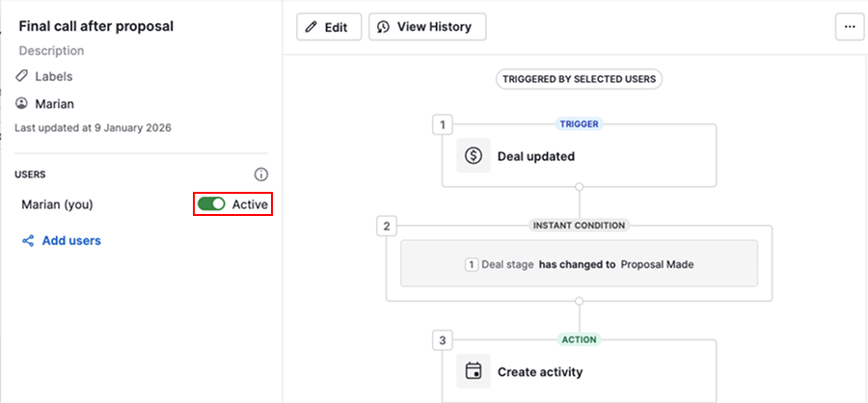Open View History
This screenshot has height=403, width=868.
click(x=427, y=27)
